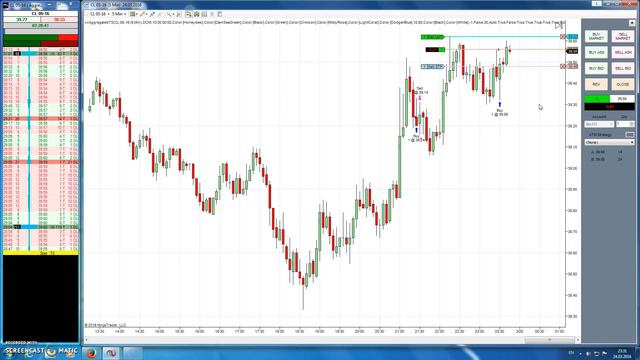
Task: Click the highlighted chart trader toolbar icon
Action: click(x=188, y=14)
